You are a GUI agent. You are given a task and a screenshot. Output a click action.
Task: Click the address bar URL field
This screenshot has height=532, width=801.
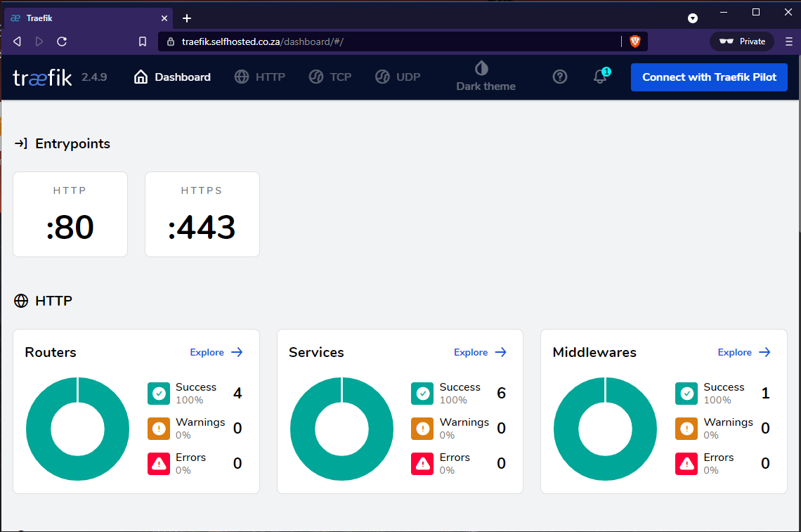tap(386, 41)
